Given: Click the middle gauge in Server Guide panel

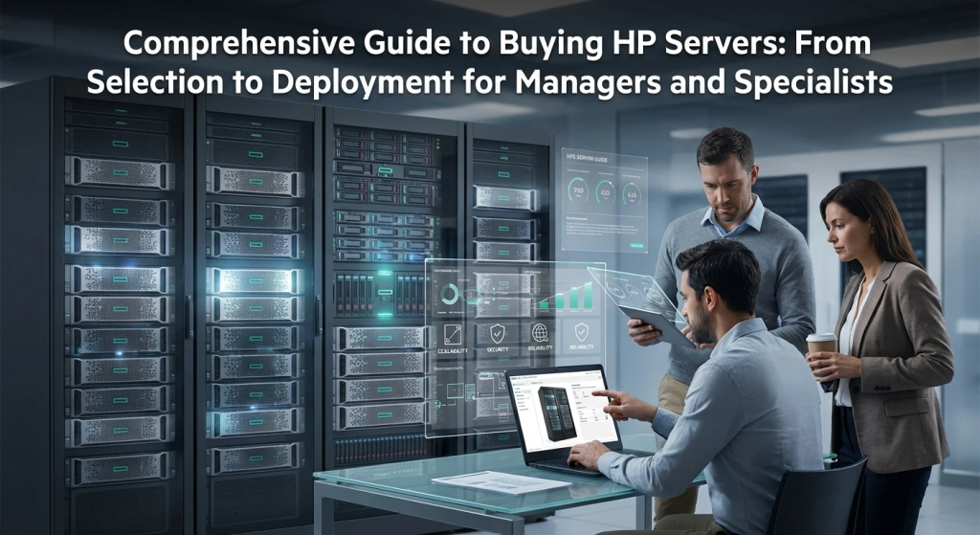Looking at the screenshot, I should (606, 191).
